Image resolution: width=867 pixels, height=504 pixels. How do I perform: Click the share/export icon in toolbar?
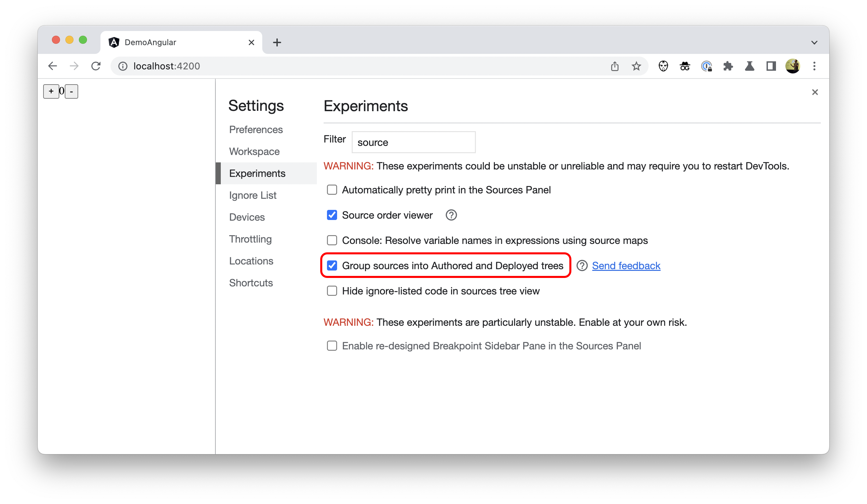[x=616, y=66]
